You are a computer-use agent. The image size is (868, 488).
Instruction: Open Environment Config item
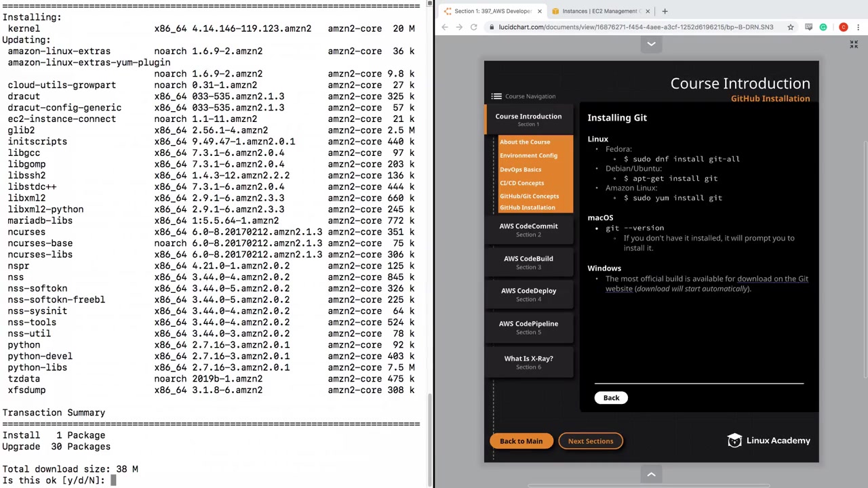point(528,155)
